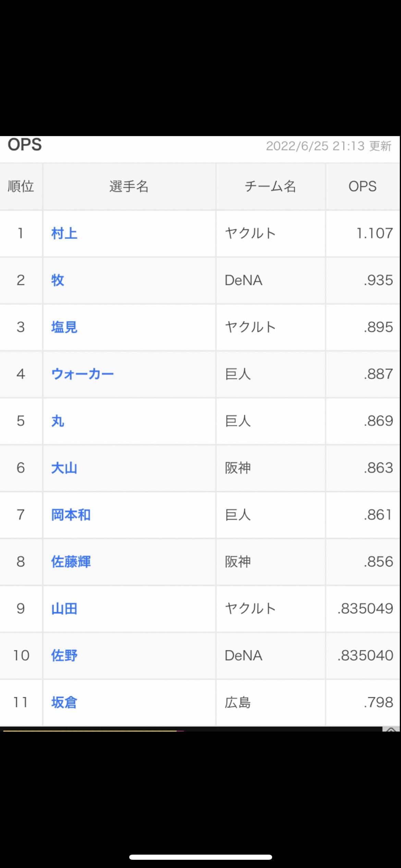This screenshot has height=868, width=401.
Task: Open player link 坂倉
Action: (64, 702)
